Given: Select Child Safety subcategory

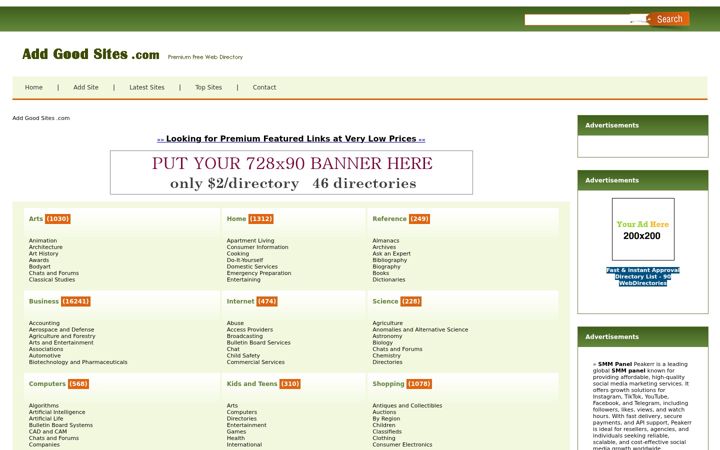Looking at the screenshot, I should pos(243,355).
